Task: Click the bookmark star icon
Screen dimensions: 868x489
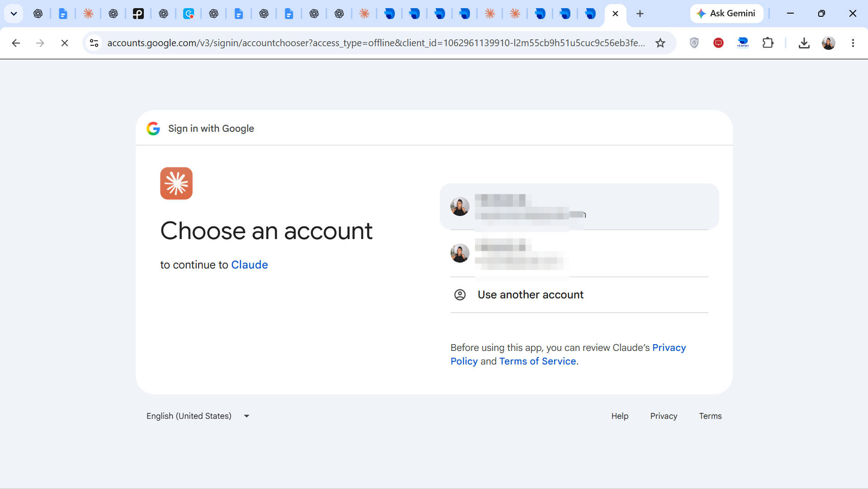Action: [660, 43]
